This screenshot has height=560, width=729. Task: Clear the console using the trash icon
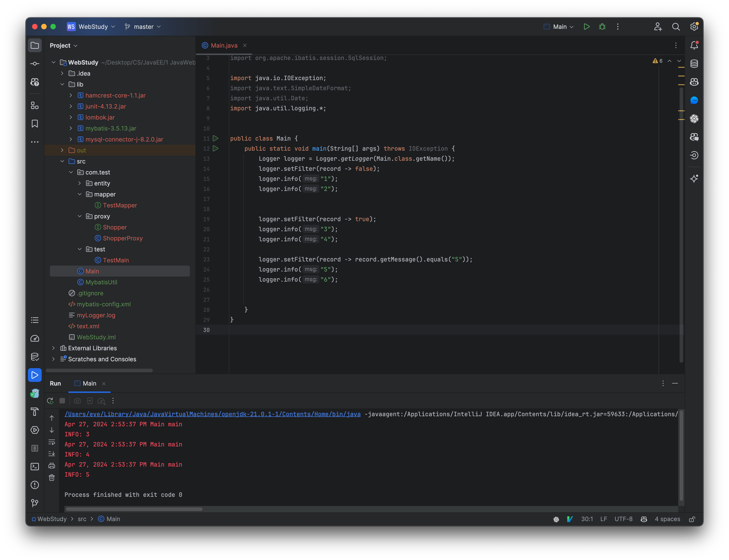coord(52,477)
